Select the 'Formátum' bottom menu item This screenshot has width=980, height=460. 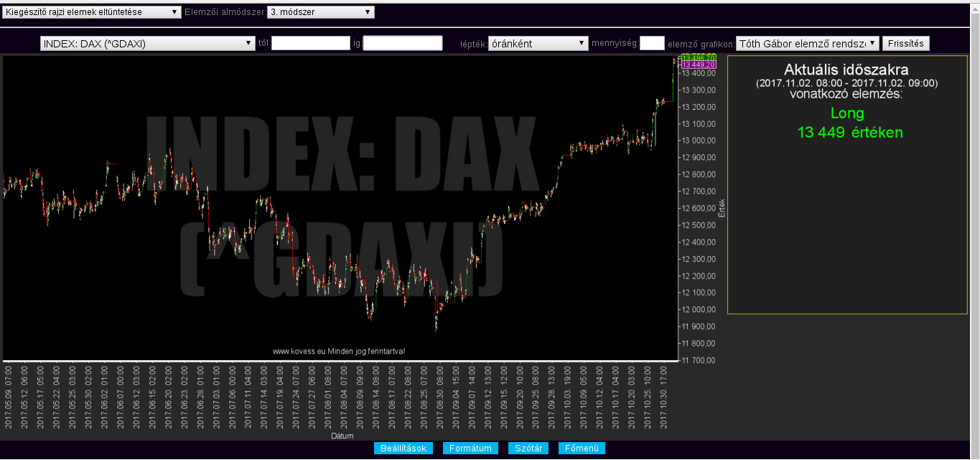[470, 449]
